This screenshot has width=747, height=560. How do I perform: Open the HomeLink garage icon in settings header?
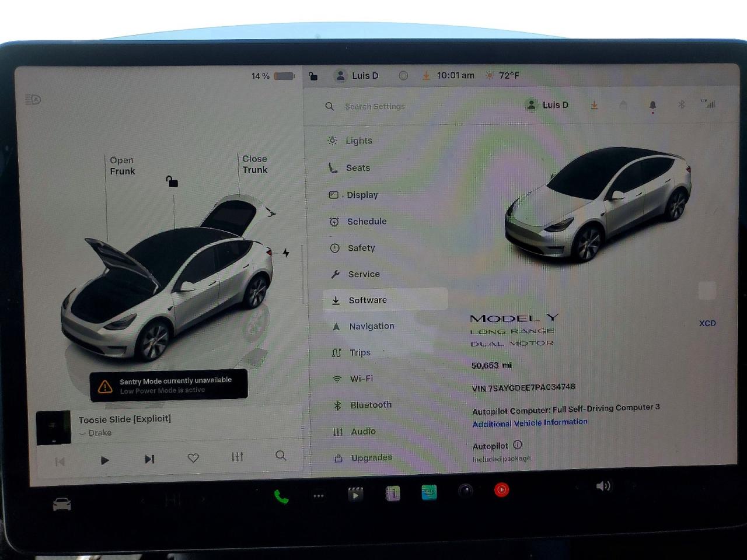click(623, 105)
